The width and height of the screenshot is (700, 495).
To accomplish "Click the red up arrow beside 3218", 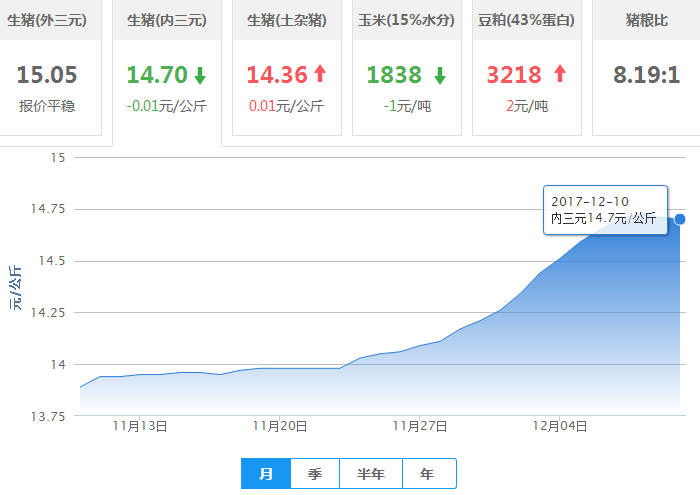I will click(x=559, y=74).
